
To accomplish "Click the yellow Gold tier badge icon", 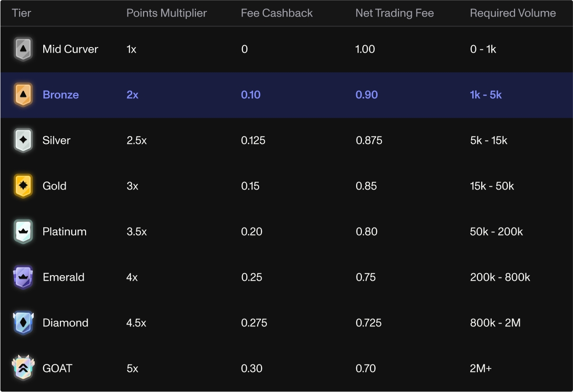I will pyautogui.click(x=23, y=186).
